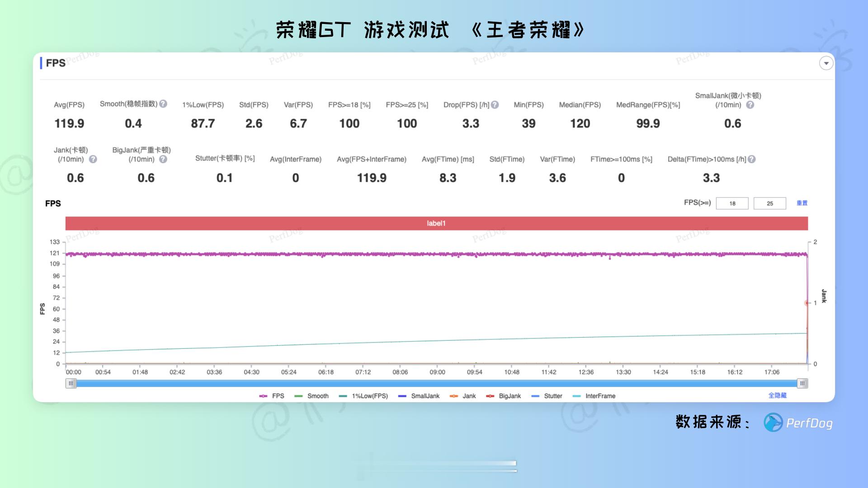Toggle Stutter series in legend

(x=547, y=396)
